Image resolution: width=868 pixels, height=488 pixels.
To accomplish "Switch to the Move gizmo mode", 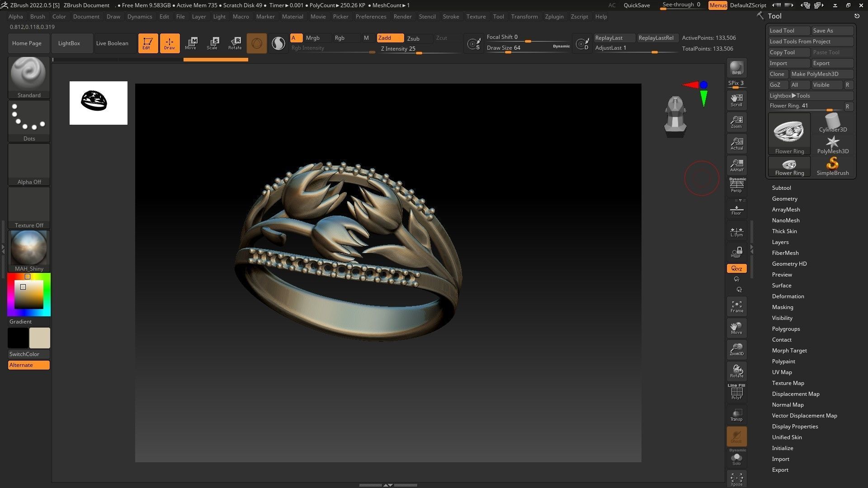I will click(x=191, y=43).
